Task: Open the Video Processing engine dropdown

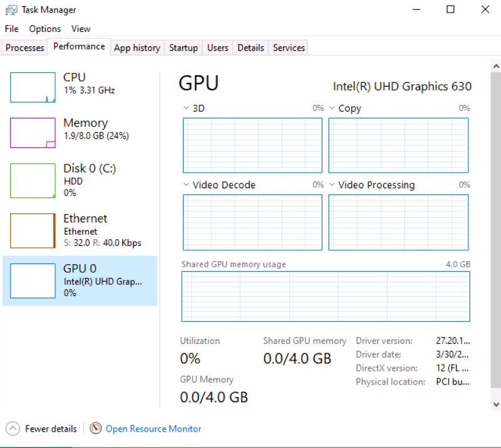Action: coord(332,184)
